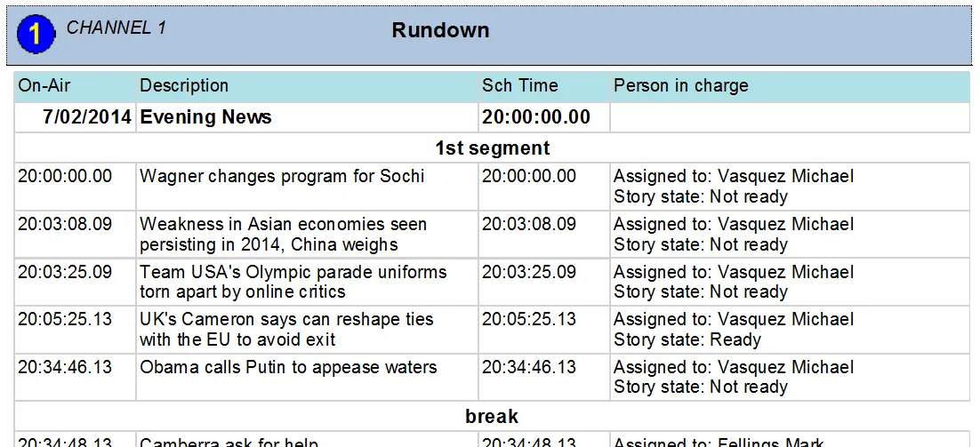This screenshot has width=980, height=447.
Task: Click the Person in charge column header
Action: 680,86
